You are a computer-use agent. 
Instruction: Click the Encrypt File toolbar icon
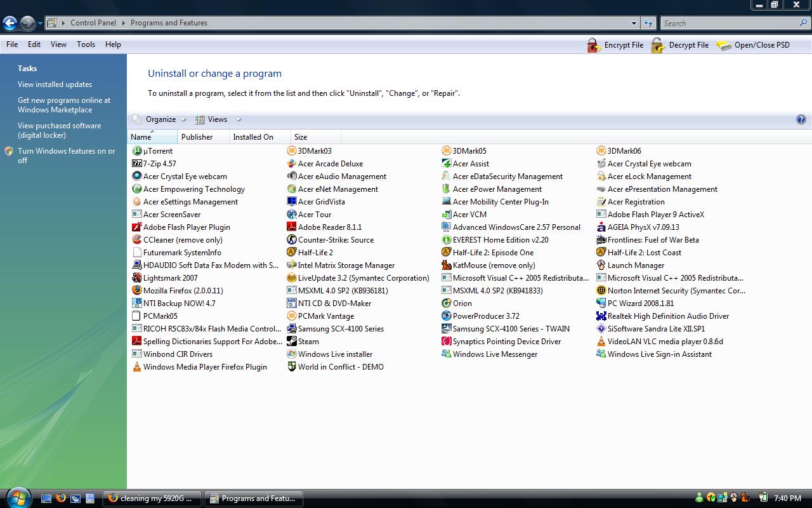click(593, 45)
